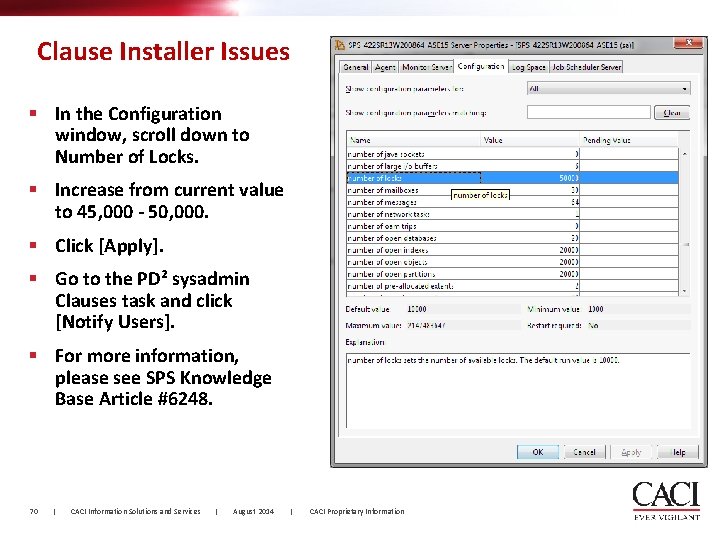Click the Name column header

point(413,140)
